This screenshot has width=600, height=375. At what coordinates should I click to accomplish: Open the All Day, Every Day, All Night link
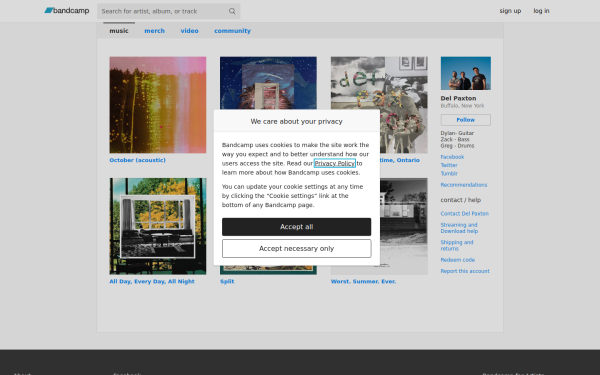pos(152,281)
